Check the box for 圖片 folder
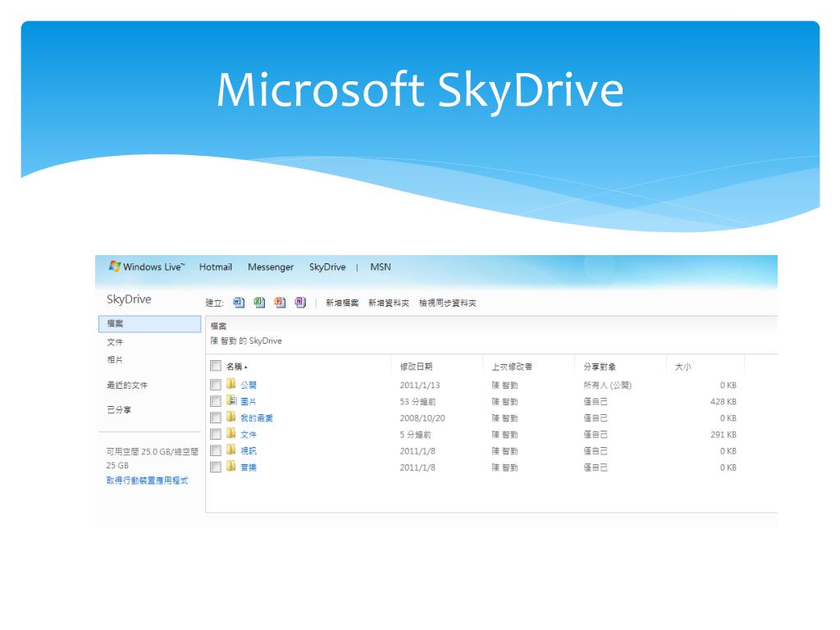840x630 pixels. pyautogui.click(x=216, y=401)
